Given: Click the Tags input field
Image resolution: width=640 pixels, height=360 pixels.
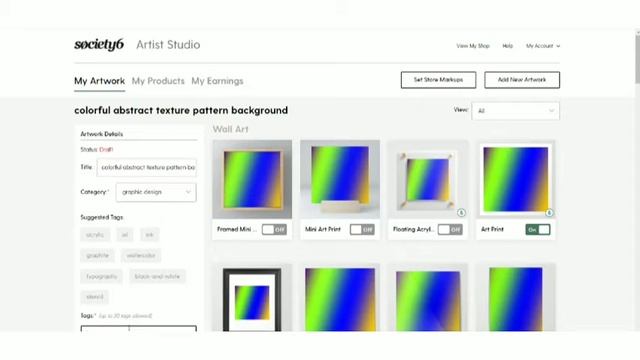Looking at the screenshot, I should point(138,329).
